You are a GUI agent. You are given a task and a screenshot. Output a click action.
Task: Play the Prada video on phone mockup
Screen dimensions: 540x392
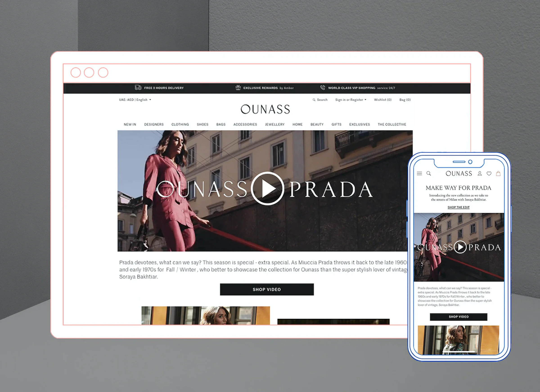[x=460, y=247]
